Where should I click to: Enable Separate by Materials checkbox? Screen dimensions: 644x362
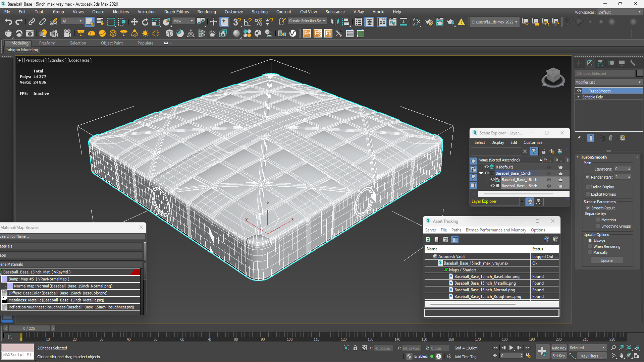pos(598,220)
